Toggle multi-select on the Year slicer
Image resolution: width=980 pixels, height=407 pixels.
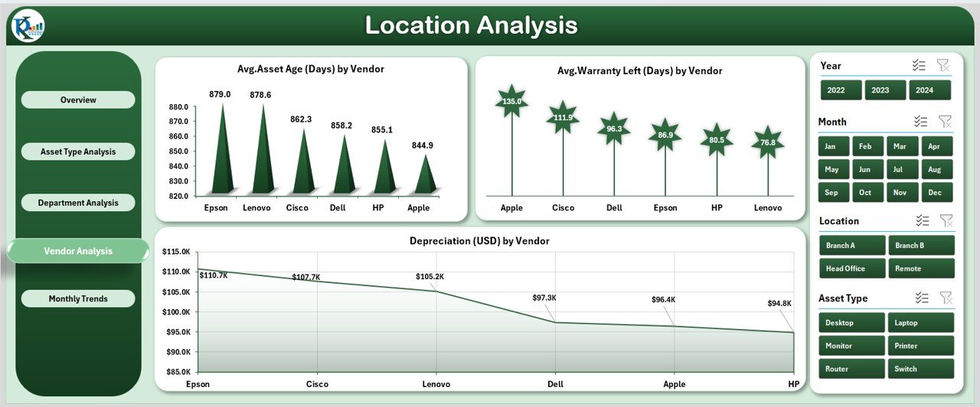(x=920, y=66)
